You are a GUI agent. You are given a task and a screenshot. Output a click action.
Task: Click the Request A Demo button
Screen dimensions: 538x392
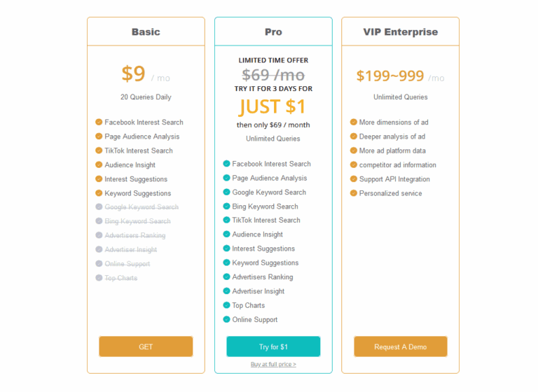401,346
